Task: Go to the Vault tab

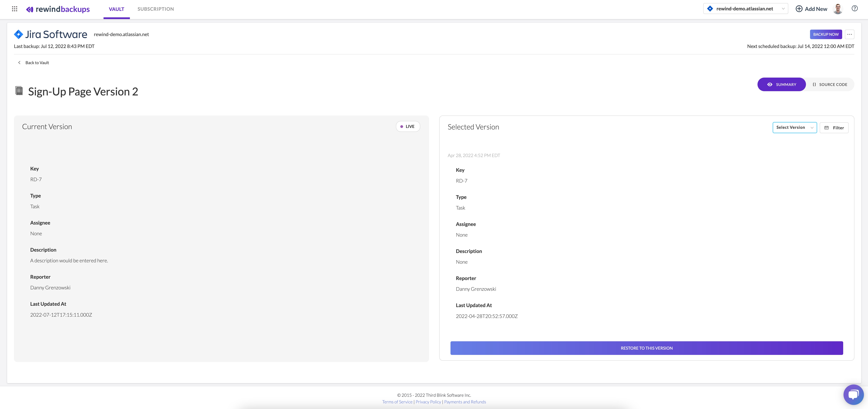Action: tap(116, 9)
